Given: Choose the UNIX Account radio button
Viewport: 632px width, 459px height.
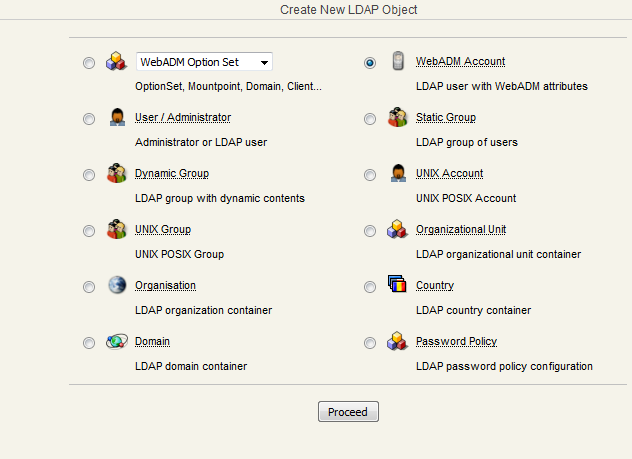Looking at the screenshot, I should pos(370,175).
